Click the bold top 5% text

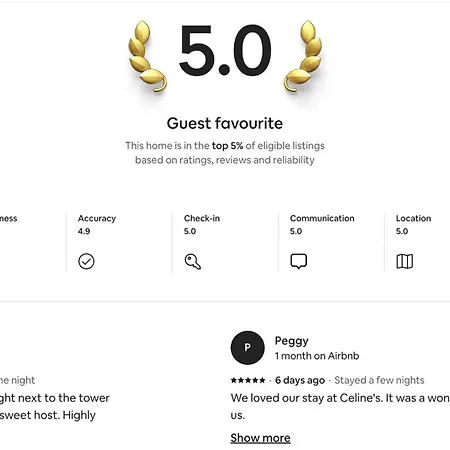[227, 146]
